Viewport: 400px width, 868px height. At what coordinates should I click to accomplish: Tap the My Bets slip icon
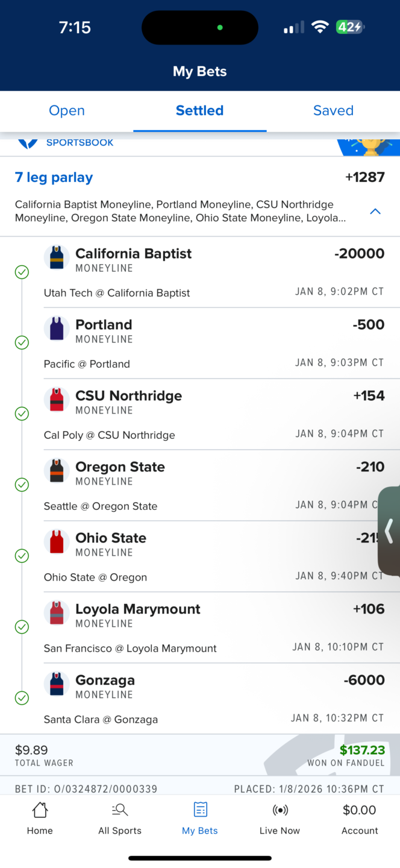pyautogui.click(x=200, y=810)
